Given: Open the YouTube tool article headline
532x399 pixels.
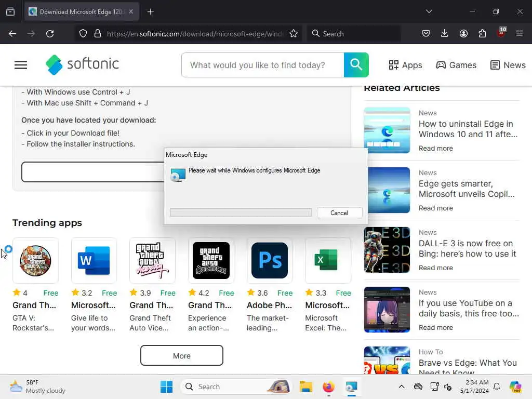Looking at the screenshot, I should [469, 308].
